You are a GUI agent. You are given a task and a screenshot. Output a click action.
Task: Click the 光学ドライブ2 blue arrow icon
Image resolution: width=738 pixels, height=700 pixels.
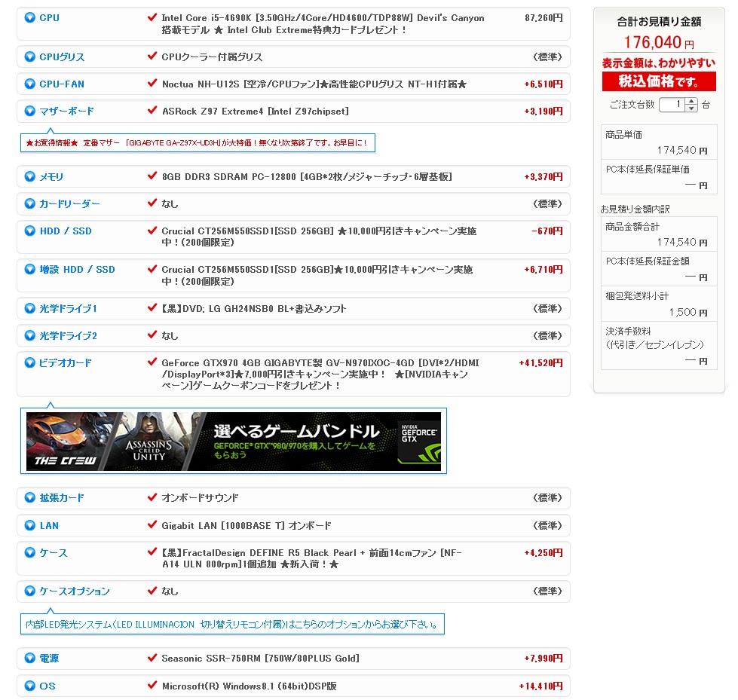coord(29,336)
